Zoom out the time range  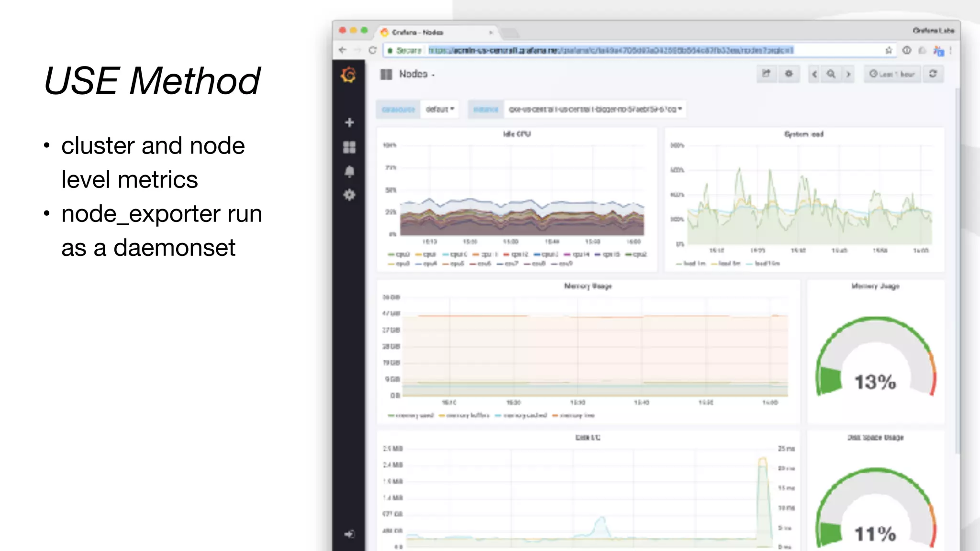(831, 74)
